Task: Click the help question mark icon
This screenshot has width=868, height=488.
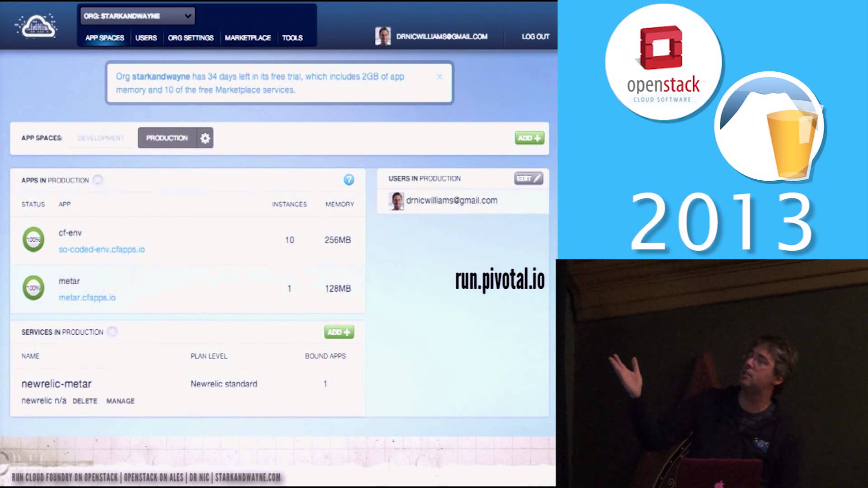Action: pyautogui.click(x=348, y=180)
